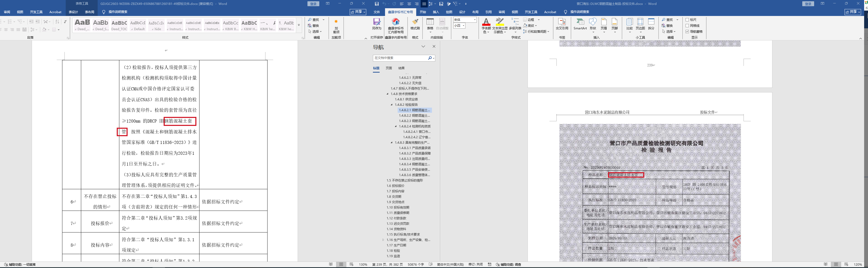This screenshot has width=868, height=268.
Task: Apply the hide style from styles gallery
Action: (x=156, y=25)
